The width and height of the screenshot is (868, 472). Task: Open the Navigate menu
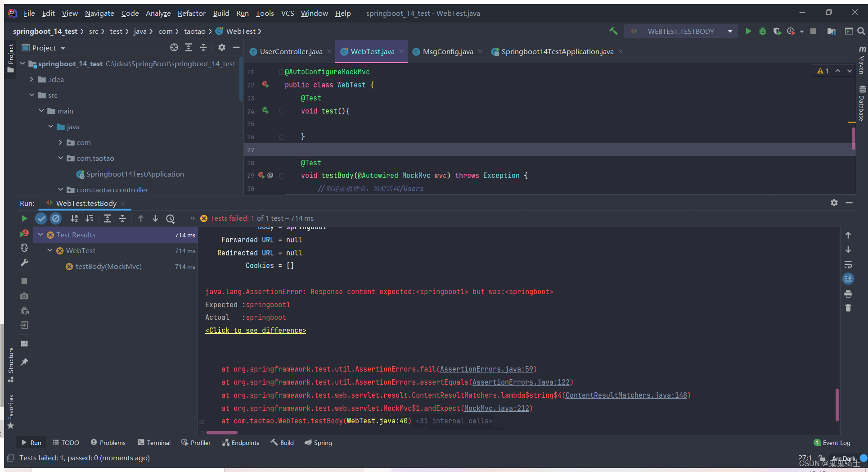99,13
